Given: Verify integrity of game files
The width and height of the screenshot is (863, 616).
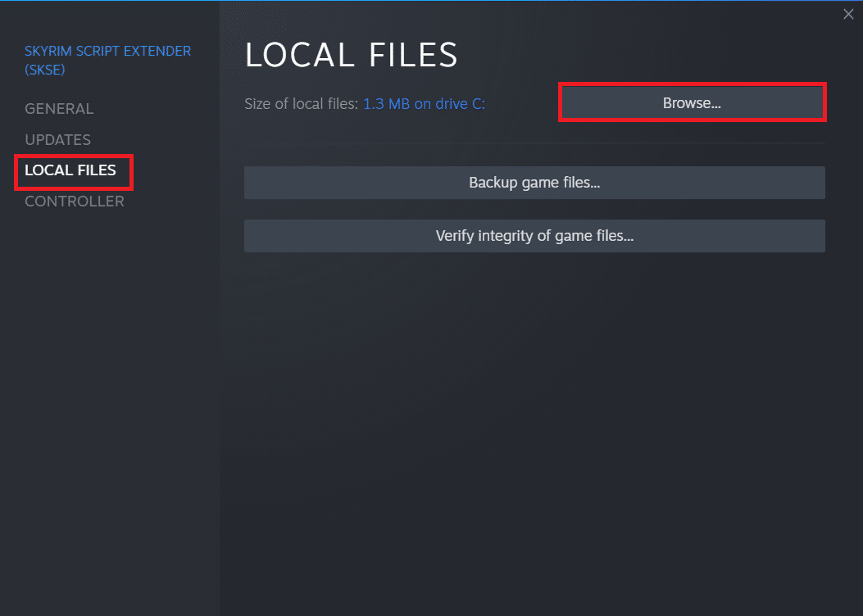Looking at the screenshot, I should [x=534, y=236].
